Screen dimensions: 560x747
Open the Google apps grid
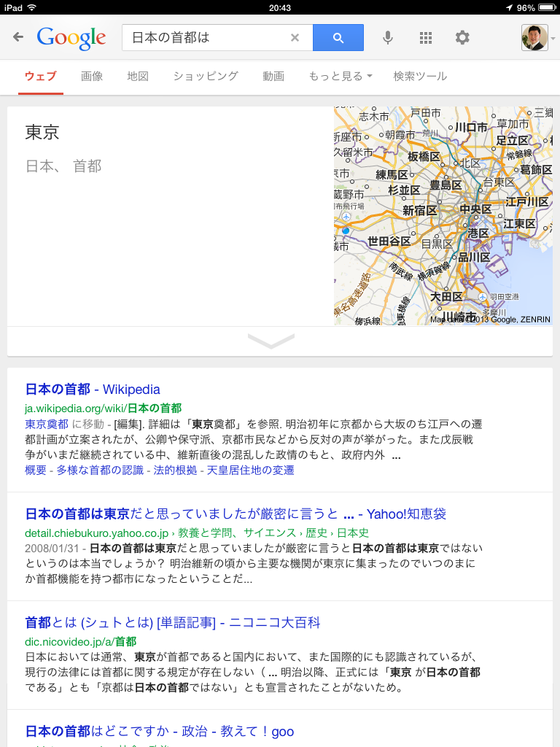point(426,38)
